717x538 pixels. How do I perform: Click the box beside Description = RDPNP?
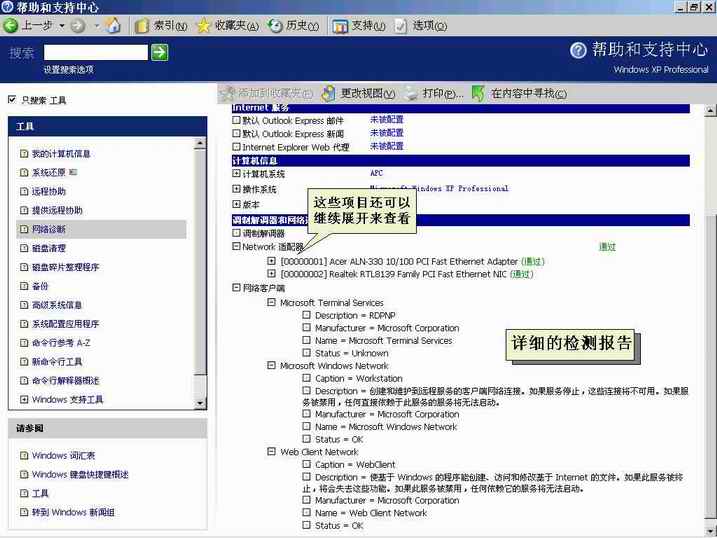(306, 315)
